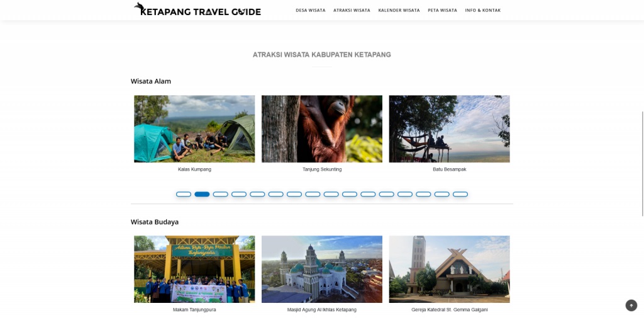
Task: Open the Gereja Katedral church photo
Action: [449, 269]
